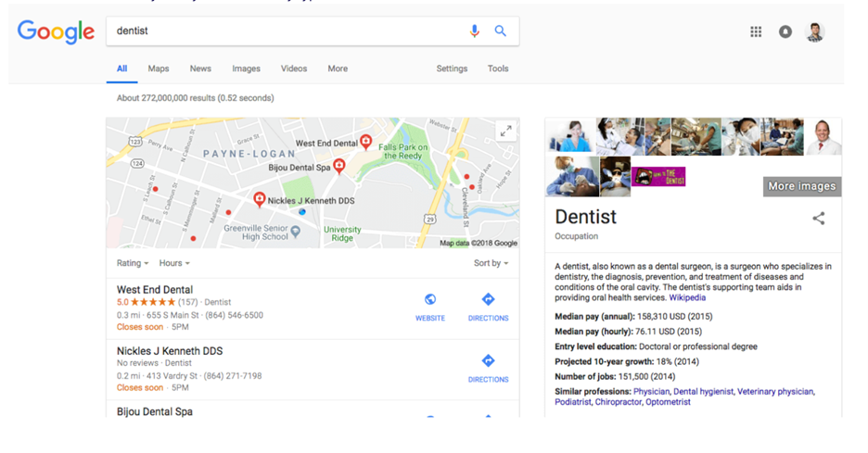
Task: Open the Physician similar profession link
Action: click(651, 392)
